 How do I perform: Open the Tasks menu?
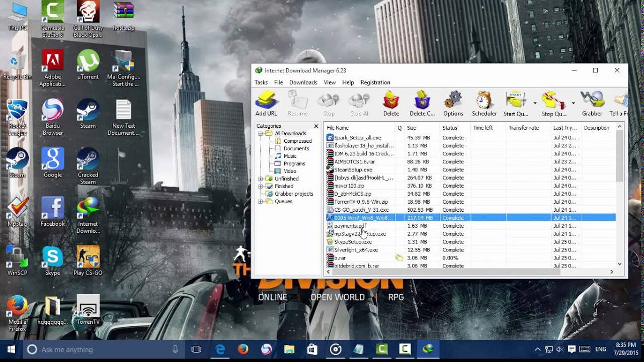tap(261, 82)
